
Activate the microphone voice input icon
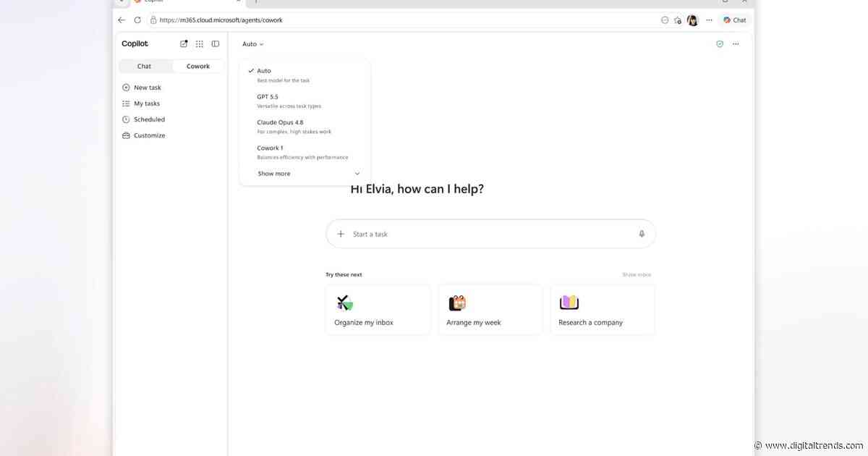[642, 234]
